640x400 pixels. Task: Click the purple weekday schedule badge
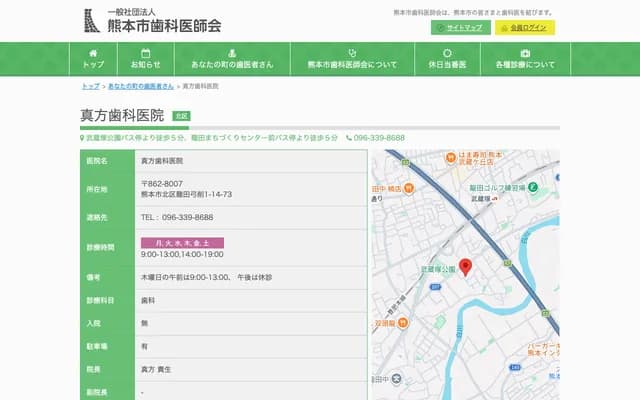pyautogui.click(x=182, y=242)
